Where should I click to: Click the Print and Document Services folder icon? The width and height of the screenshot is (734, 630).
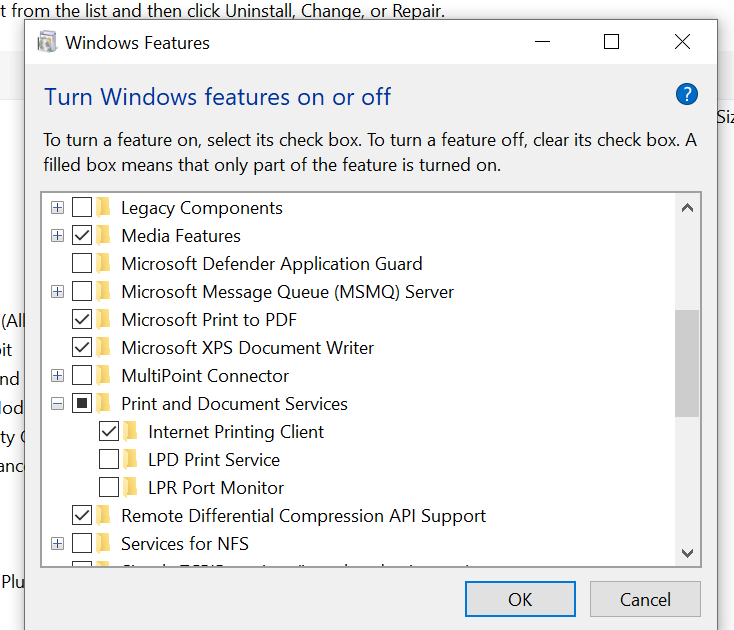click(x=103, y=403)
